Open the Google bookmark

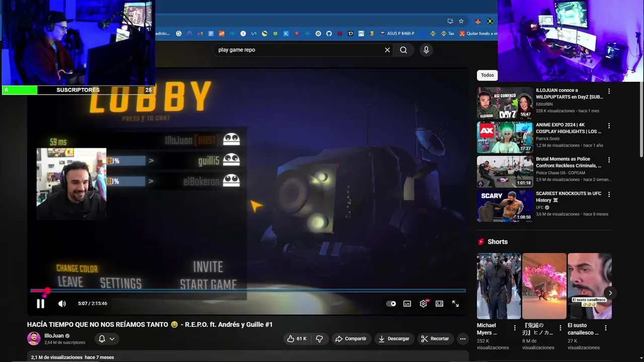pos(179,34)
